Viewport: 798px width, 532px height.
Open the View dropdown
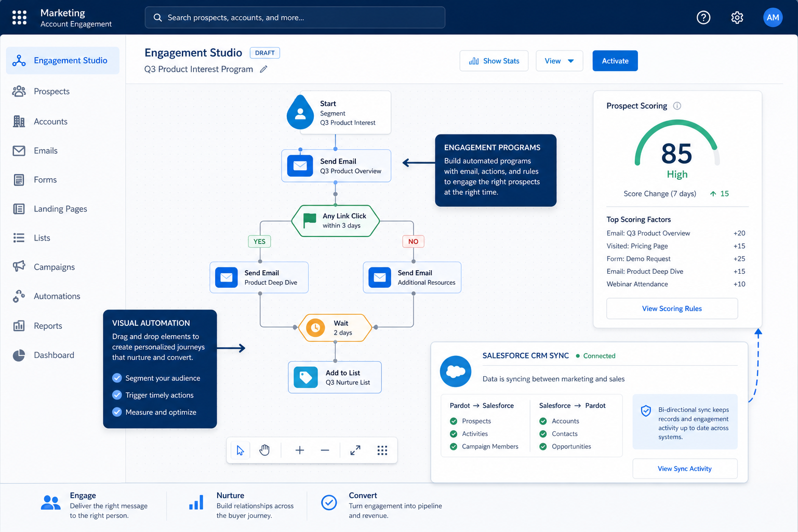click(x=560, y=61)
